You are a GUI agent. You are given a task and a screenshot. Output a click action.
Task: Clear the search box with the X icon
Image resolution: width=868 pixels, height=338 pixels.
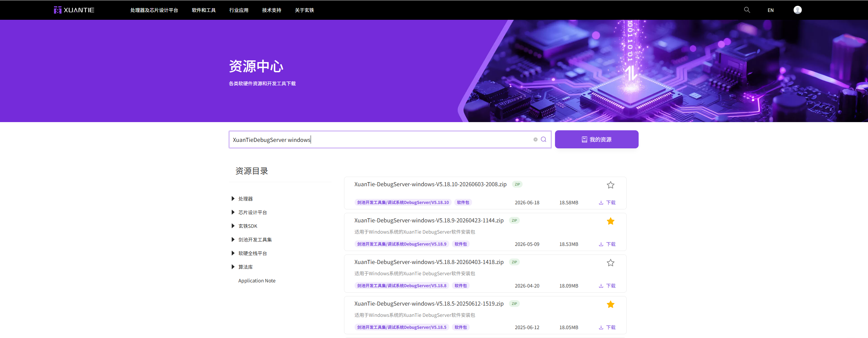[x=535, y=139]
